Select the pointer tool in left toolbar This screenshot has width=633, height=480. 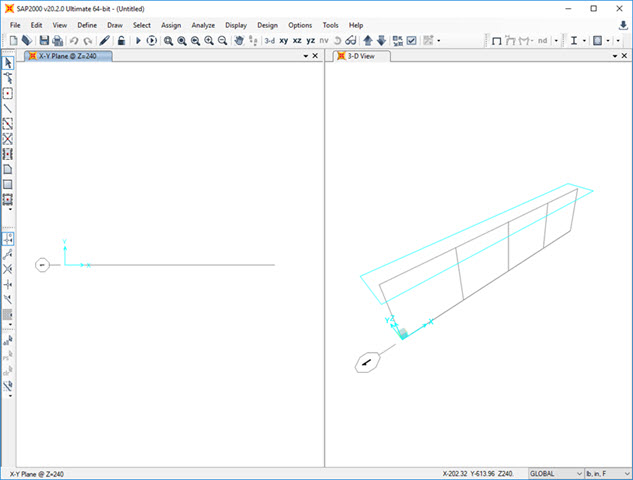[8, 63]
